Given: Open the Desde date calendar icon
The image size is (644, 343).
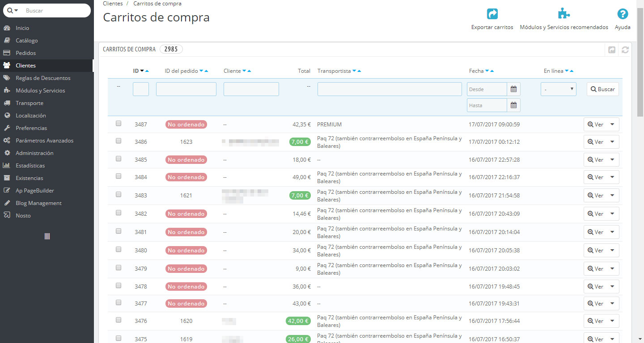Looking at the screenshot, I should (x=513, y=89).
